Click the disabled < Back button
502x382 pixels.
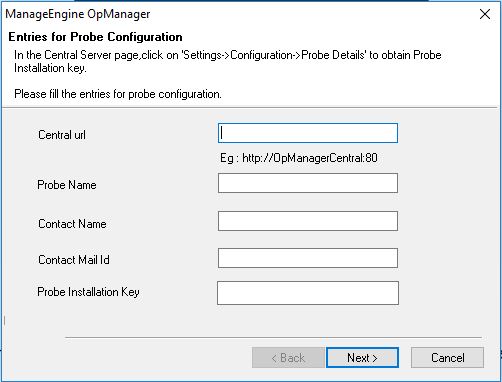click(288, 358)
